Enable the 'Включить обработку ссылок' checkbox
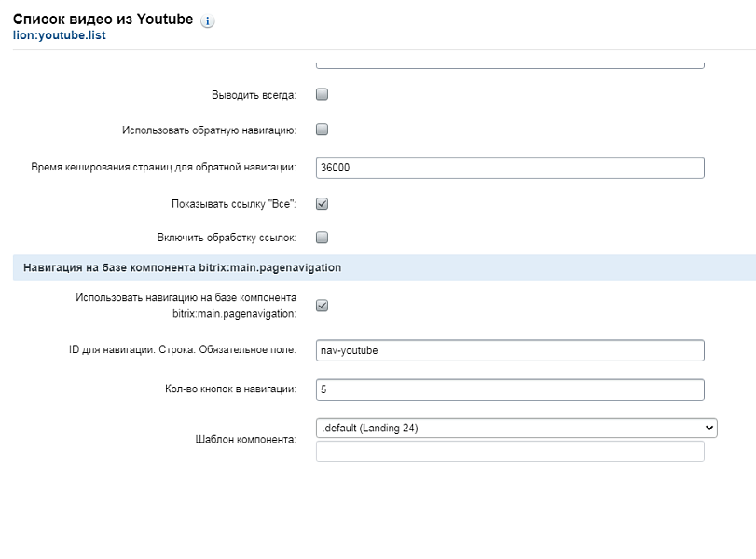Screen dimensions: 756x559 coord(322,238)
